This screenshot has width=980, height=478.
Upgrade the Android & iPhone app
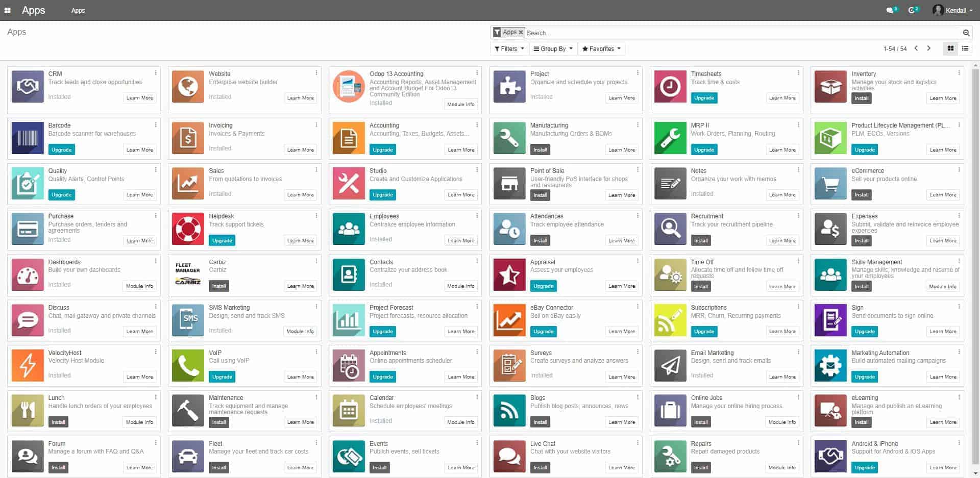tap(865, 468)
